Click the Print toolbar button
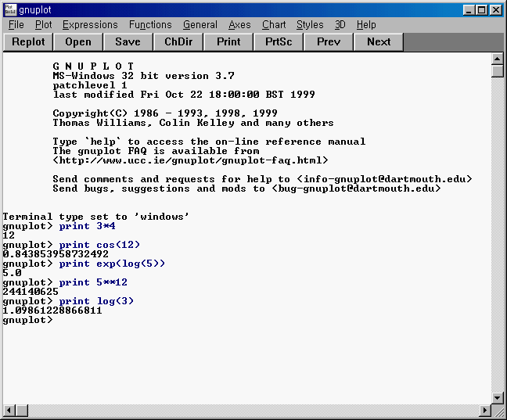 click(228, 42)
